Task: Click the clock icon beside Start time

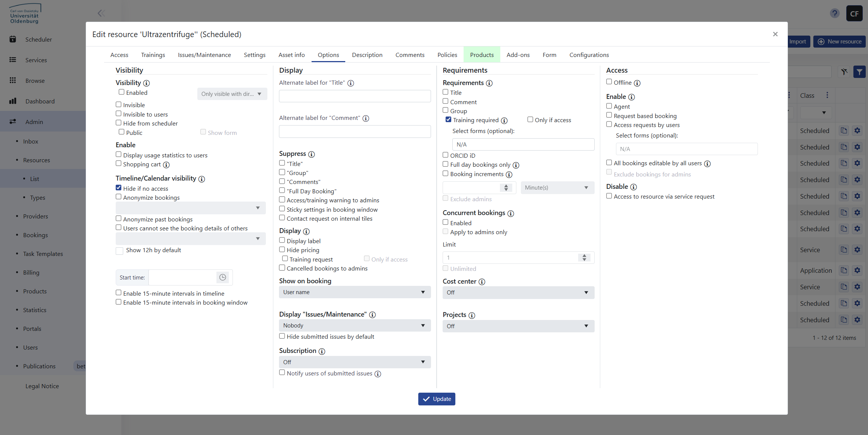Action: (222, 277)
